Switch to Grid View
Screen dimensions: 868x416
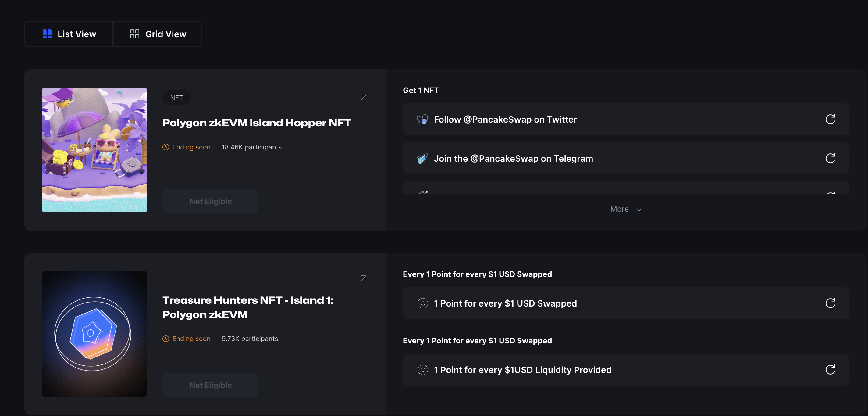[x=158, y=34]
